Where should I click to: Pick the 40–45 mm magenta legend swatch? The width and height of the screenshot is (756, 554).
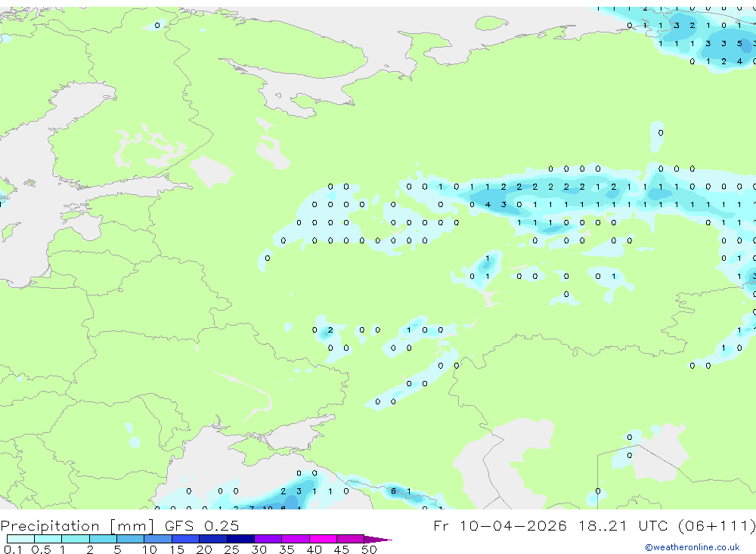click(323, 539)
